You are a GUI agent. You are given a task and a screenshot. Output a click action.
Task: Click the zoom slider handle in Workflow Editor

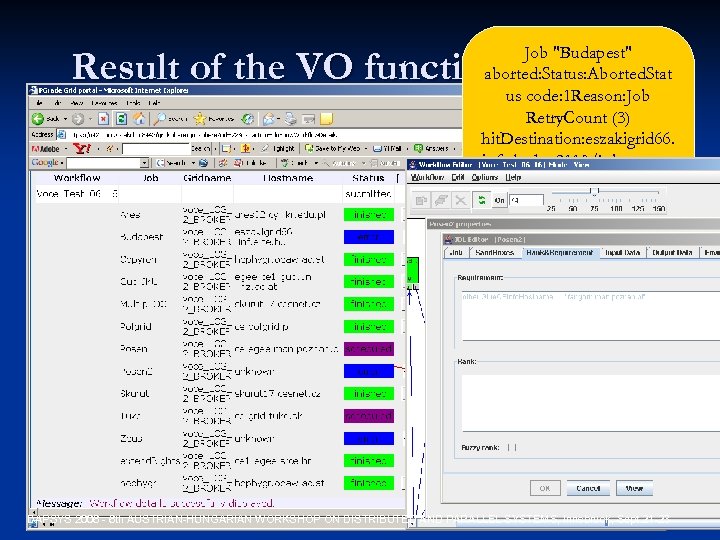[x=594, y=191]
